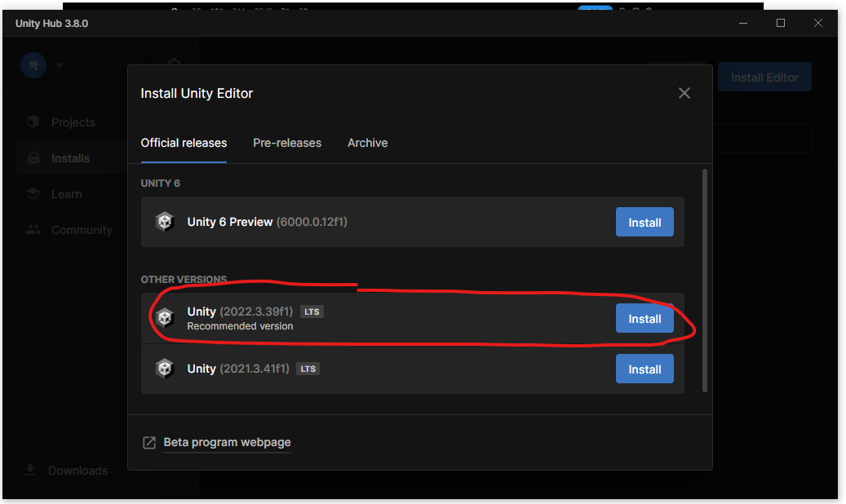
Task: Install Unity 6 Preview 6000.0.12f1
Action: click(x=644, y=222)
